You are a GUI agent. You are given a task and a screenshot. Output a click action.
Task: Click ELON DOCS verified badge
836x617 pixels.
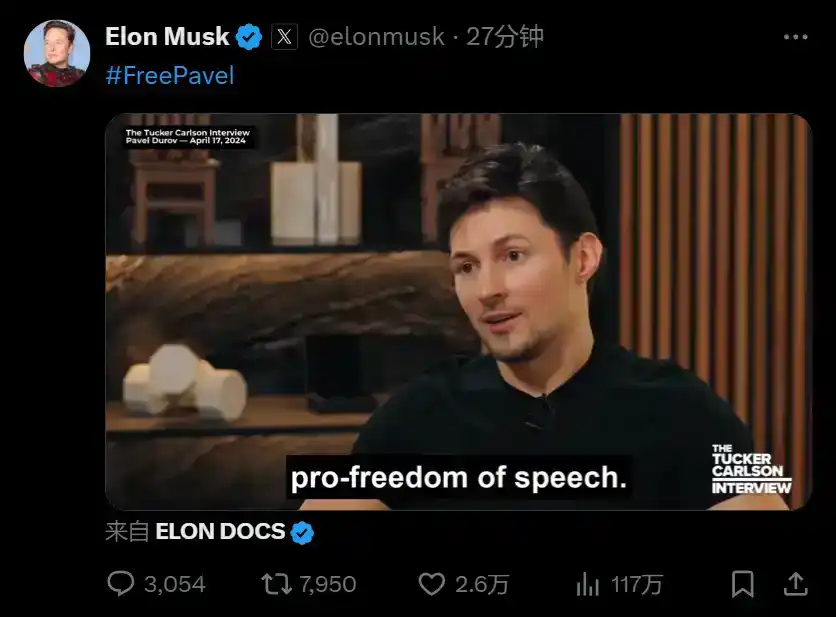tap(302, 532)
